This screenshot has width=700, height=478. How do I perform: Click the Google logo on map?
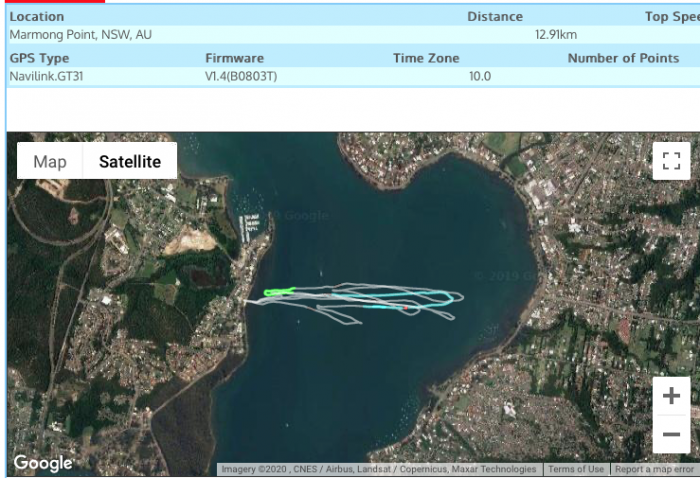click(x=42, y=463)
